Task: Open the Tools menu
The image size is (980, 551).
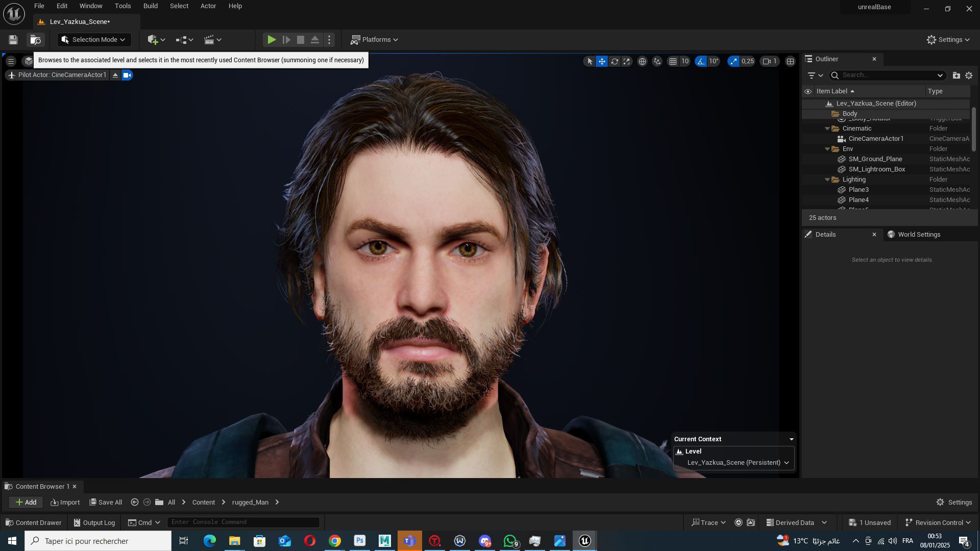Action: coord(122,6)
